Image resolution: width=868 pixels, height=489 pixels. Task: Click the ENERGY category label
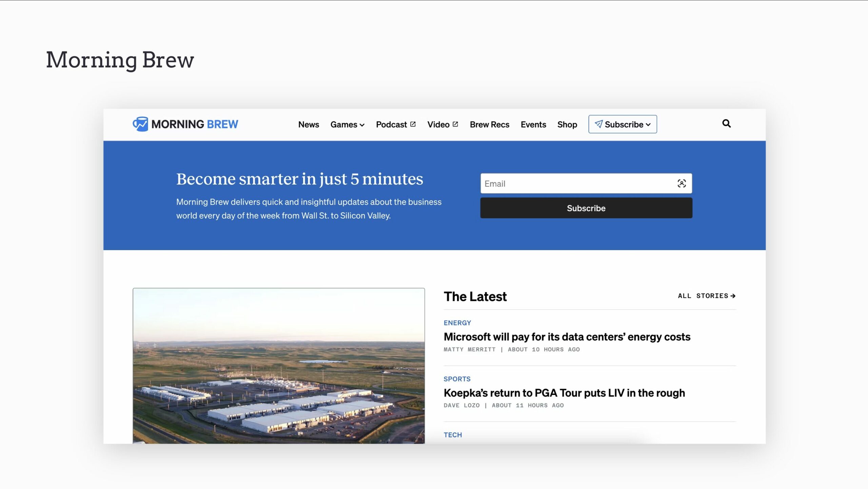click(x=457, y=323)
